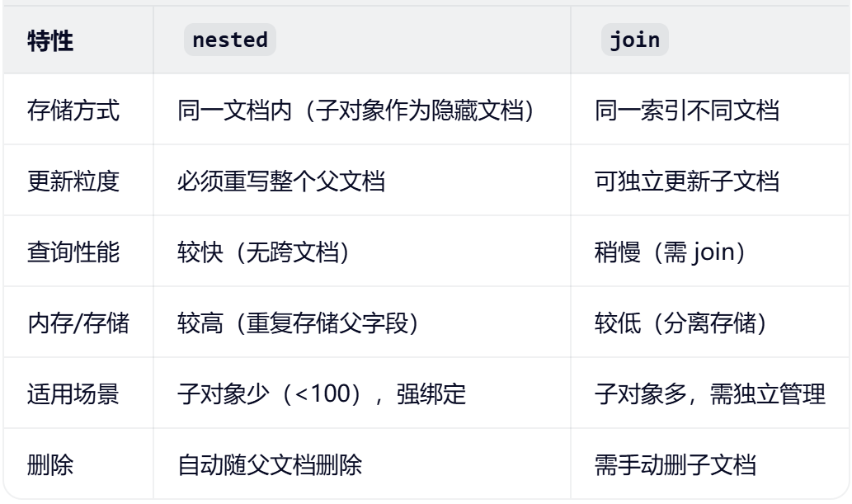Click the 可独立更新子文档 cell
This screenshot has height=504, width=852.
tap(687, 181)
